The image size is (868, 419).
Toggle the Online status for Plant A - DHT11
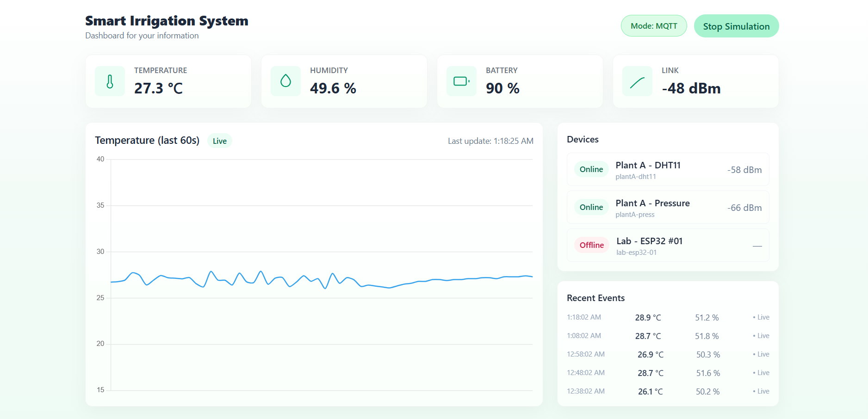coord(591,169)
